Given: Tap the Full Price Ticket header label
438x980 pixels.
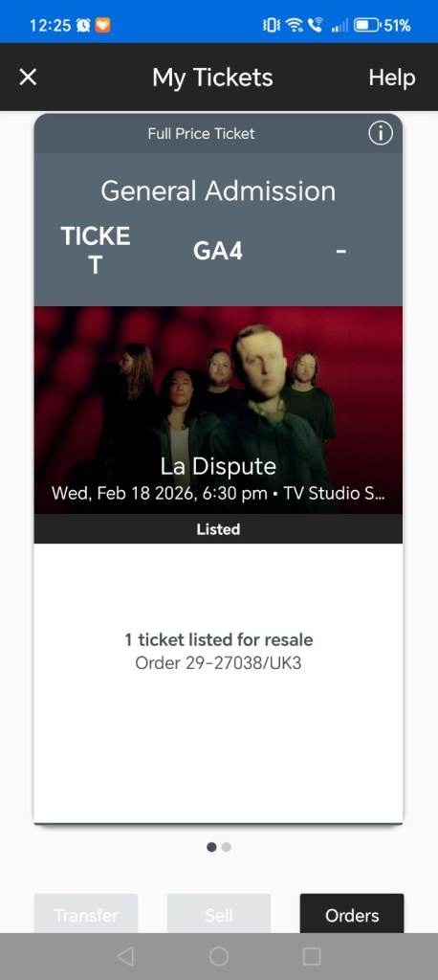Looking at the screenshot, I should [x=201, y=133].
